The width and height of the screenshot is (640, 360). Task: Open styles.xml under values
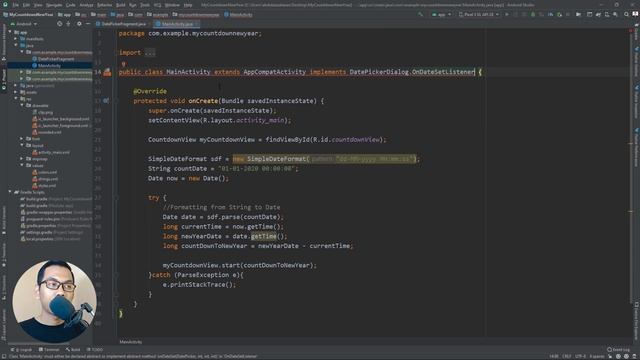[x=44, y=185]
